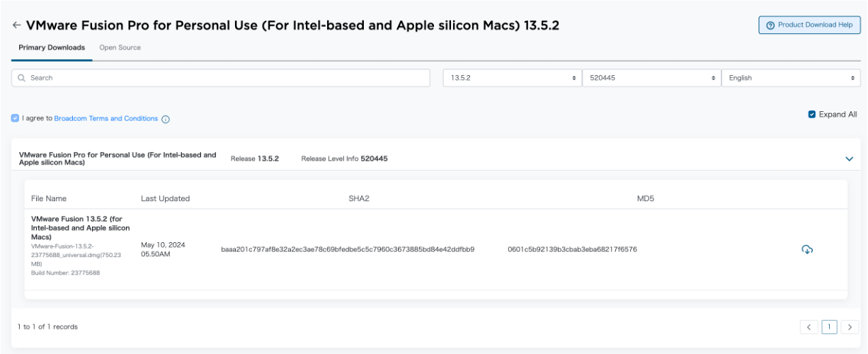The height and width of the screenshot is (354, 868).
Task: Switch to the Open Source tab
Action: [x=120, y=47]
